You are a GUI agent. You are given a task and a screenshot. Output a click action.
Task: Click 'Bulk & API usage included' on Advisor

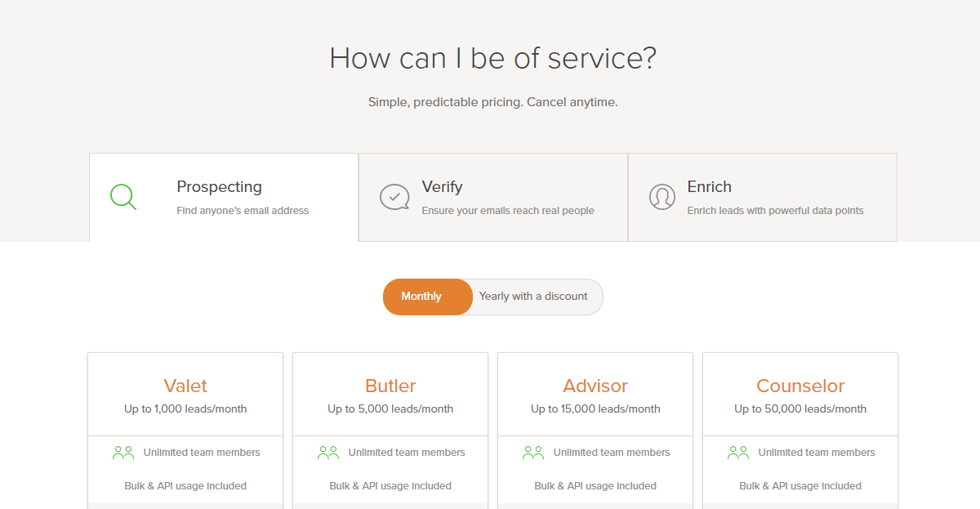pos(595,485)
